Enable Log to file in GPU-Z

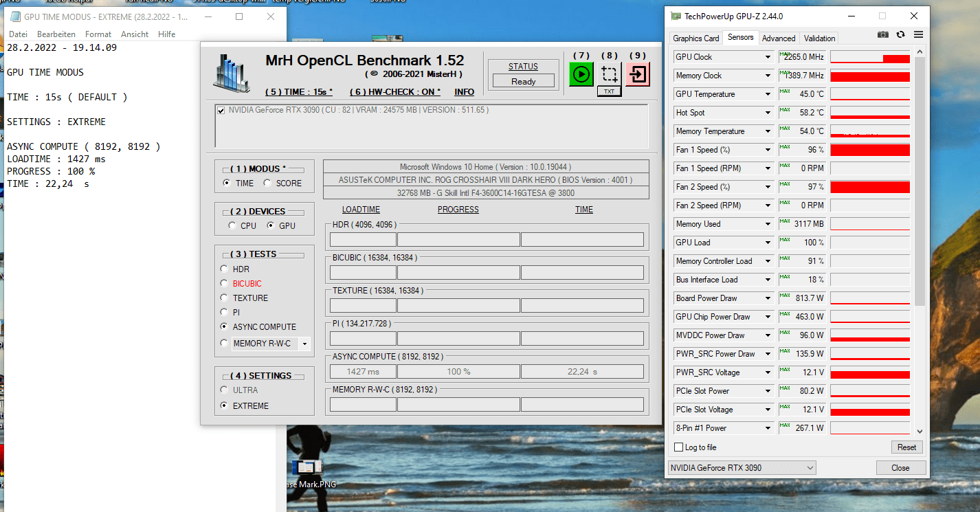pyautogui.click(x=679, y=447)
